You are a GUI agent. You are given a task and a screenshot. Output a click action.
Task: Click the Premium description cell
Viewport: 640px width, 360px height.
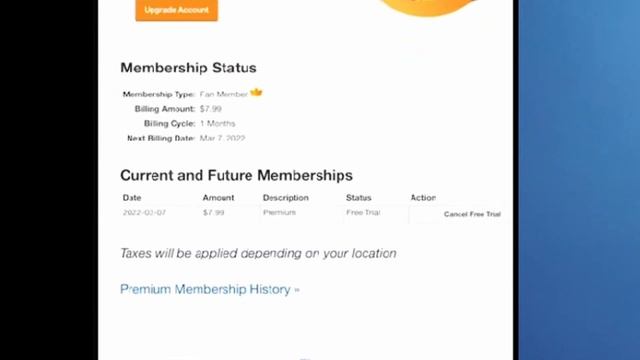point(279,212)
